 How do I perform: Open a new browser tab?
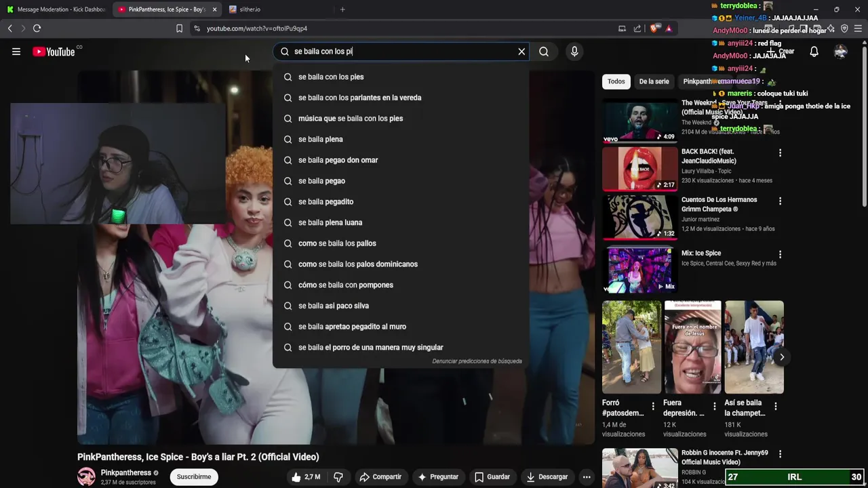pos(342,9)
